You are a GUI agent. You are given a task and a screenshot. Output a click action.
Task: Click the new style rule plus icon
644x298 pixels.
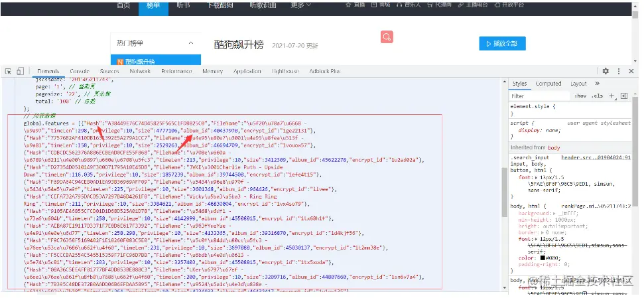(x=611, y=96)
